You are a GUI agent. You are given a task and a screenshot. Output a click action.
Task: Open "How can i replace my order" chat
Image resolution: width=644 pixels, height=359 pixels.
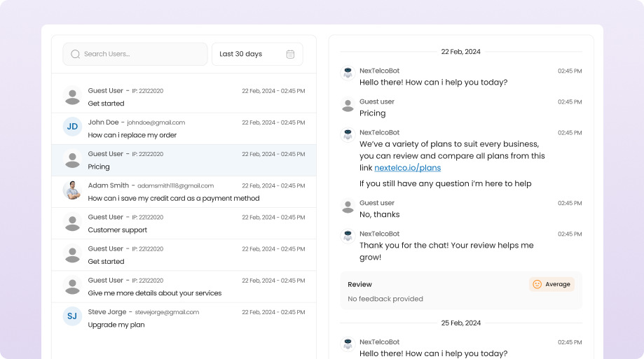pyautogui.click(x=184, y=129)
